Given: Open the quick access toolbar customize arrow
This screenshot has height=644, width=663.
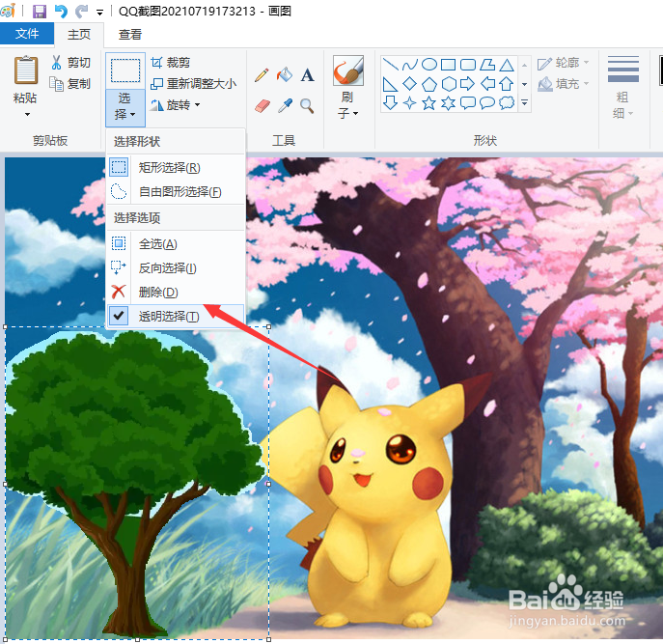Looking at the screenshot, I should click(x=99, y=12).
